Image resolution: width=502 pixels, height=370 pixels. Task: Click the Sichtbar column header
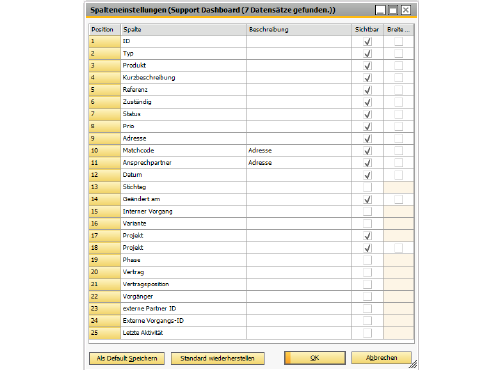tap(367, 29)
